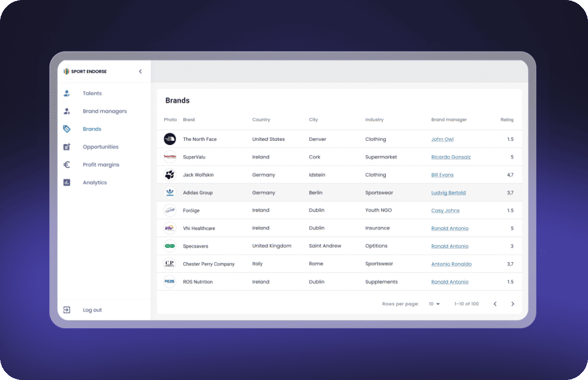Click the Specsavers logo thumbnail
The height and width of the screenshot is (380, 588).
point(170,246)
